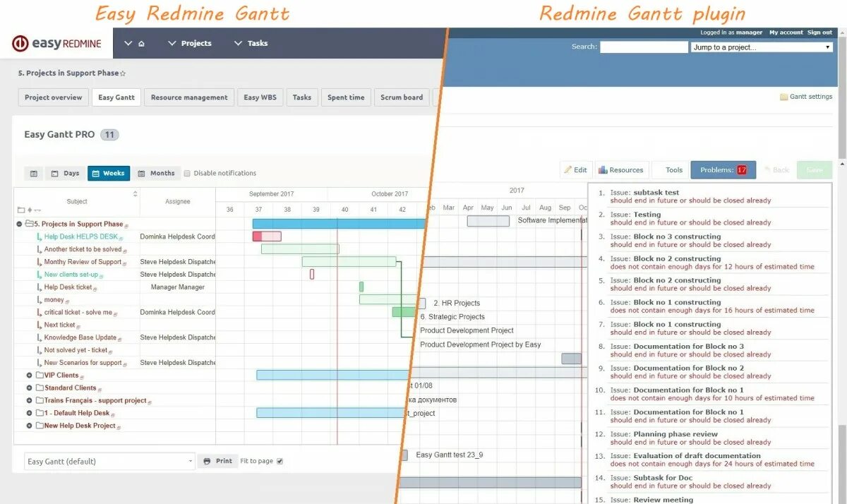Image resolution: width=847 pixels, height=504 pixels.
Task: Open Gantt settings link
Action: tap(810, 97)
